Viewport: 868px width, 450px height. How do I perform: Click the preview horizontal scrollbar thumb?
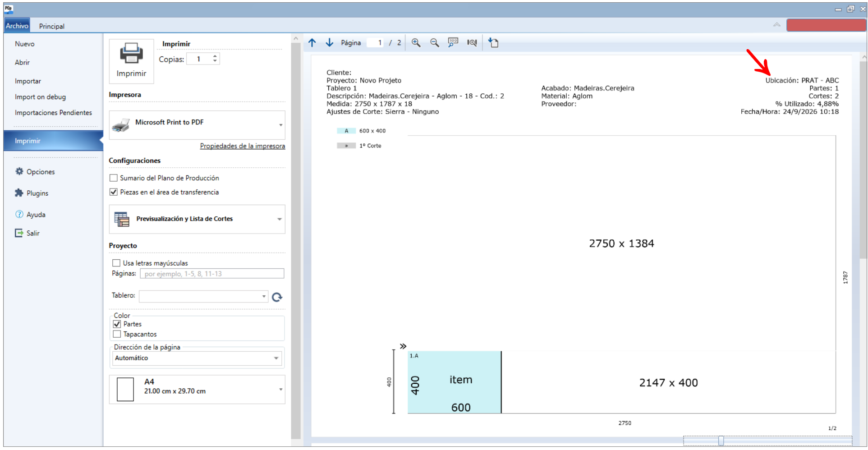(721, 441)
